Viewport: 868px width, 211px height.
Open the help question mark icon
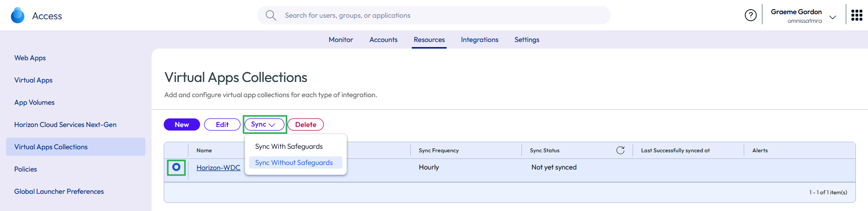[x=750, y=16]
